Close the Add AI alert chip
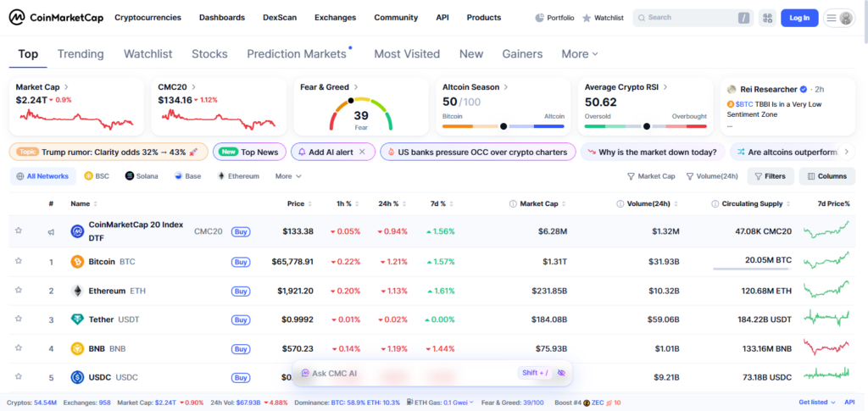868x411 pixels. click(x=362, y=152)
